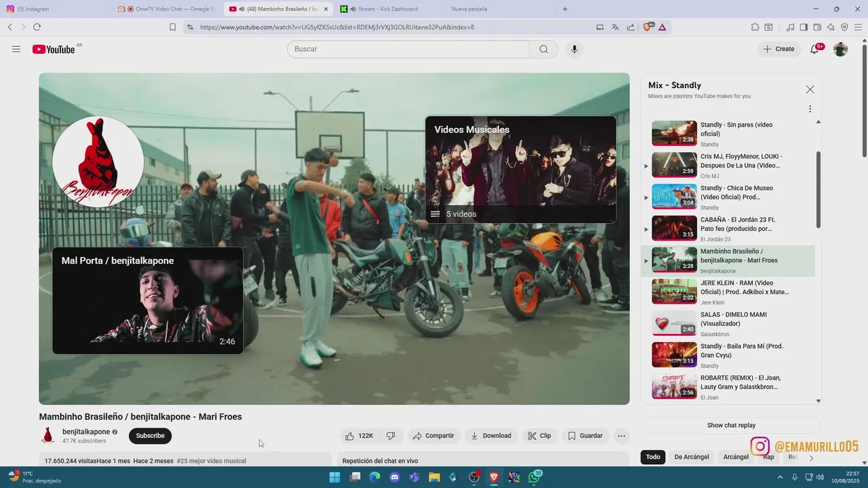The width and height of the screenshot is (868, 488).
Task: Like the video with 122K likes
Action: pos(359,436)
